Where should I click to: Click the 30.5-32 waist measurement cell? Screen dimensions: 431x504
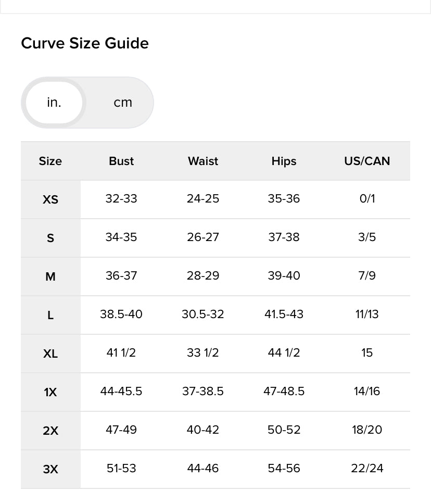point(203,314)
